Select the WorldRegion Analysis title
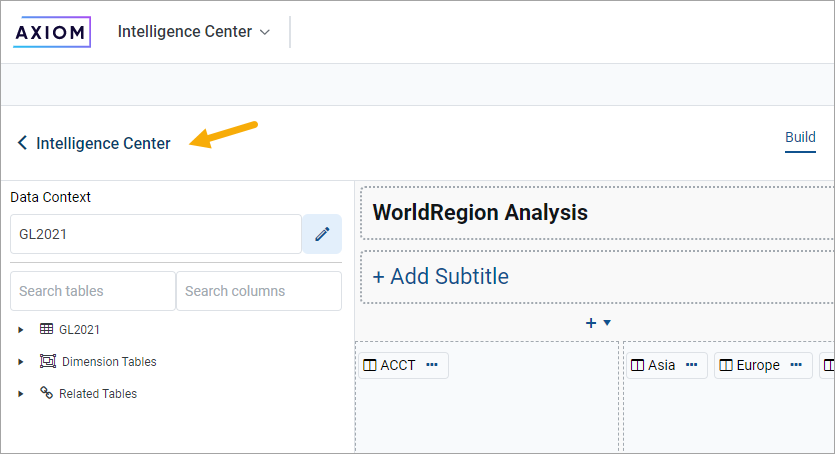Viewport: 835px width, 454px height. point(479,212)
